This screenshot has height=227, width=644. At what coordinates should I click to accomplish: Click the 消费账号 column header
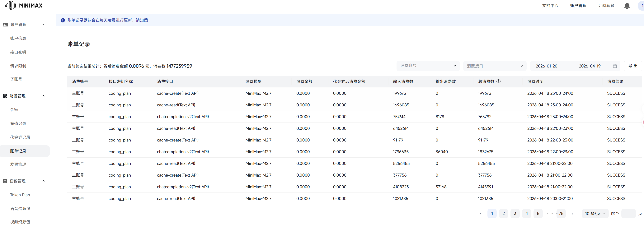[x=80, y=81]
